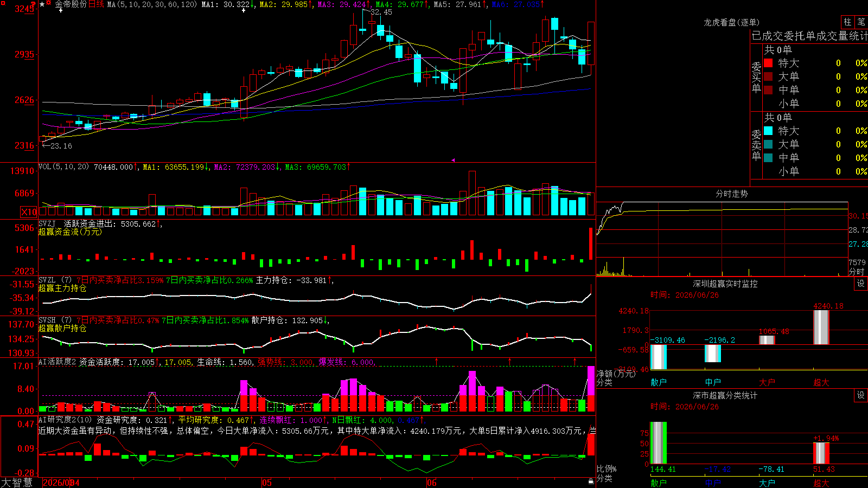Image resolution: width=868 pixels, height=488 pixels.
Task: Click the 散户 bar showing -3109.46
Action: coord(659,357)
